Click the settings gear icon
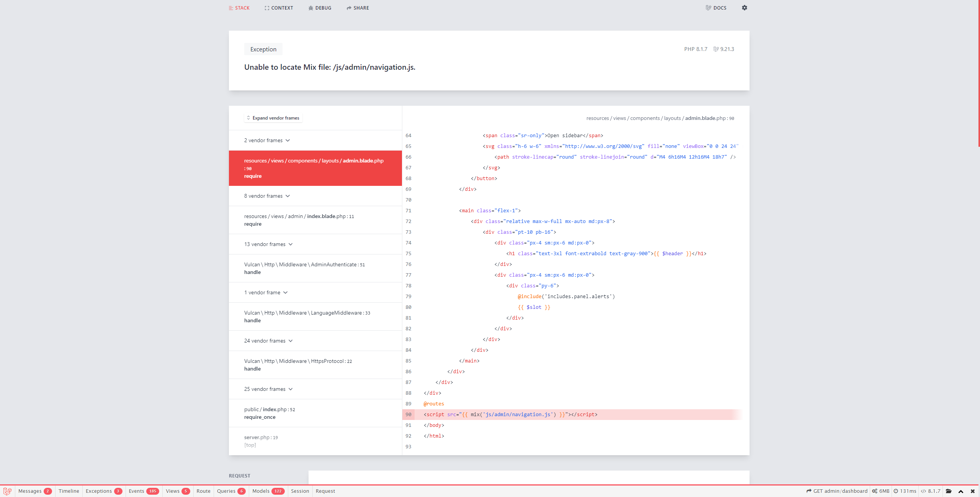Screen dimensions: 980x497 coord(744,8)
